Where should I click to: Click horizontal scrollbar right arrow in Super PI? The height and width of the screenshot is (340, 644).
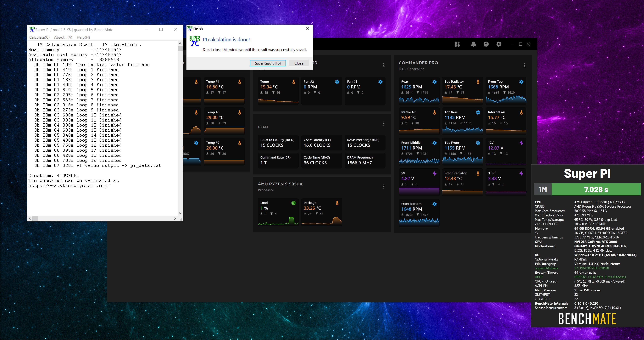click(x=175, y=219)
